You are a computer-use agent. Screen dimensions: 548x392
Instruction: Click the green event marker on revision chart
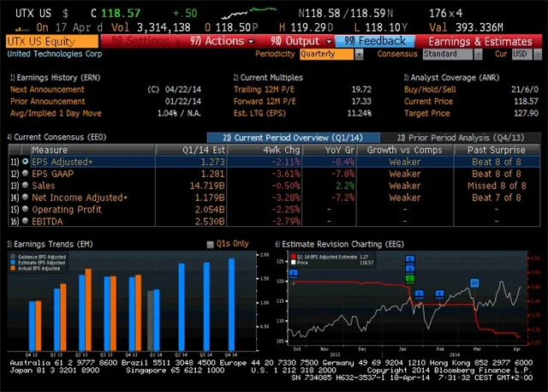click(x=410, y=277)
